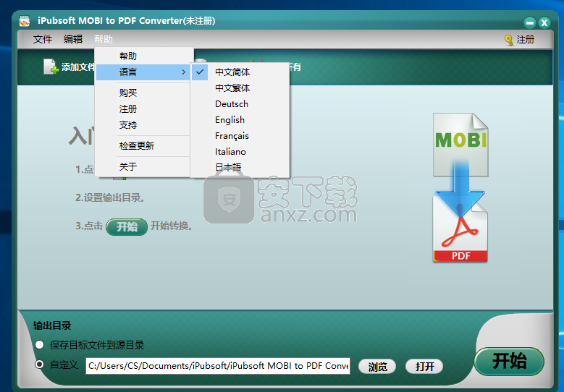Click the 打开 button
Screen dimensions: 564x392
[424, 367]
